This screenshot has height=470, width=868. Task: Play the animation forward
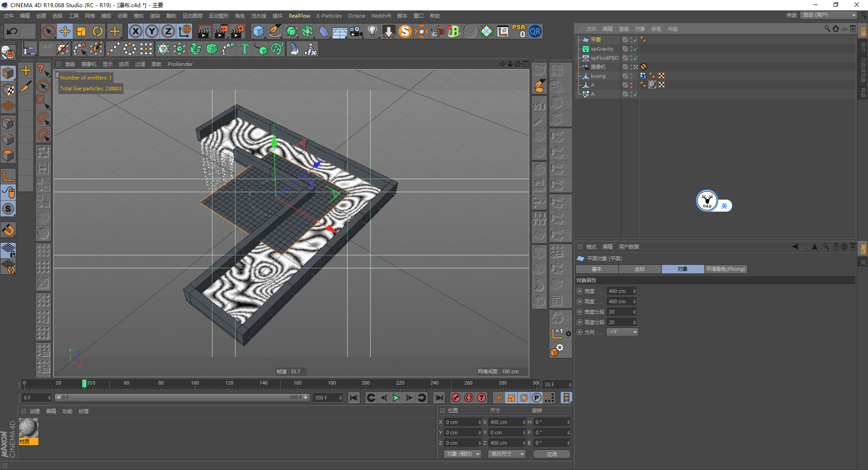(x=396, y=398)
